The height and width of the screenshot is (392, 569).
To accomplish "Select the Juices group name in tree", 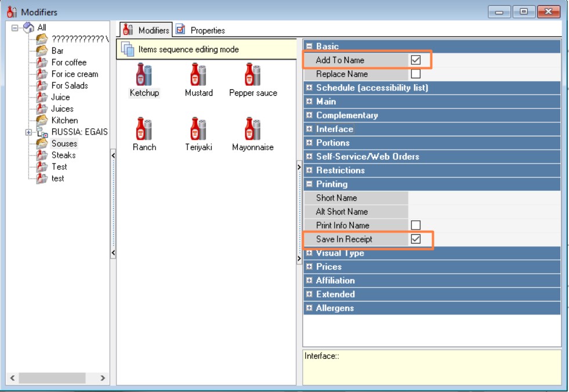I will tap(62, 108).
